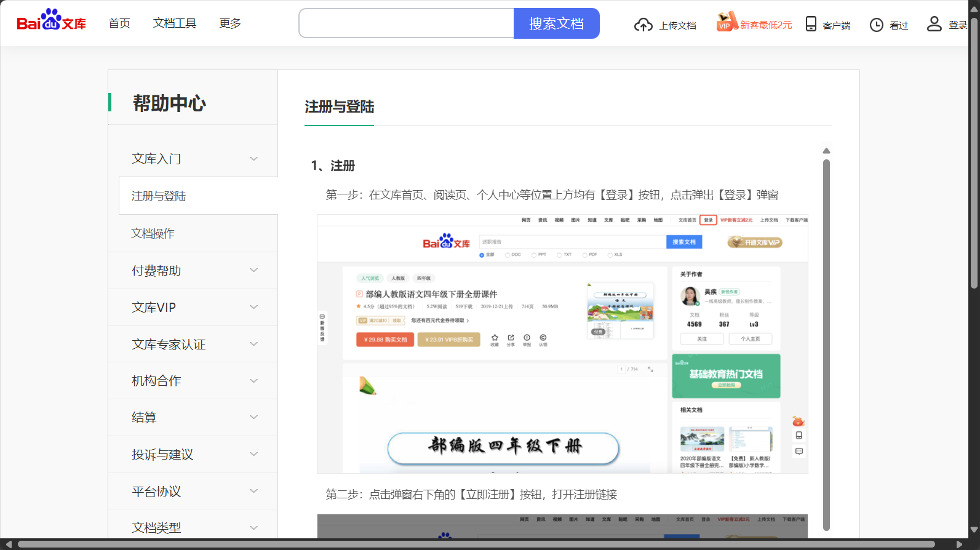Open the 更多 menu

[230, 23]
